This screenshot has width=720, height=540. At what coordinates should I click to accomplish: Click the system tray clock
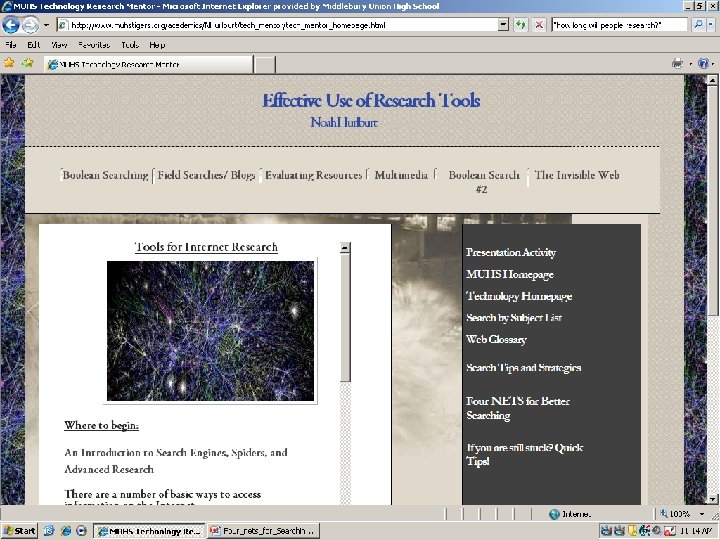[696, 531]
